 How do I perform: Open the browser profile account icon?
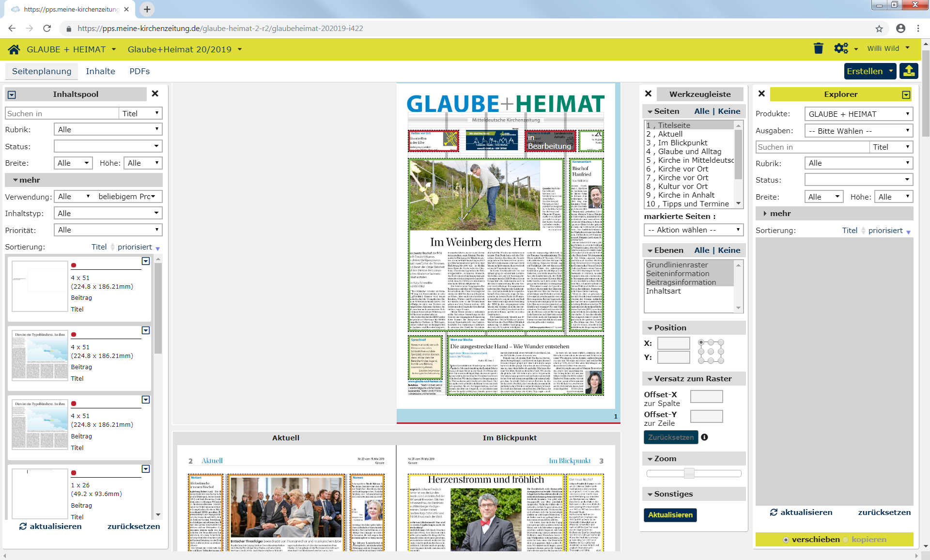coord(900,29)
